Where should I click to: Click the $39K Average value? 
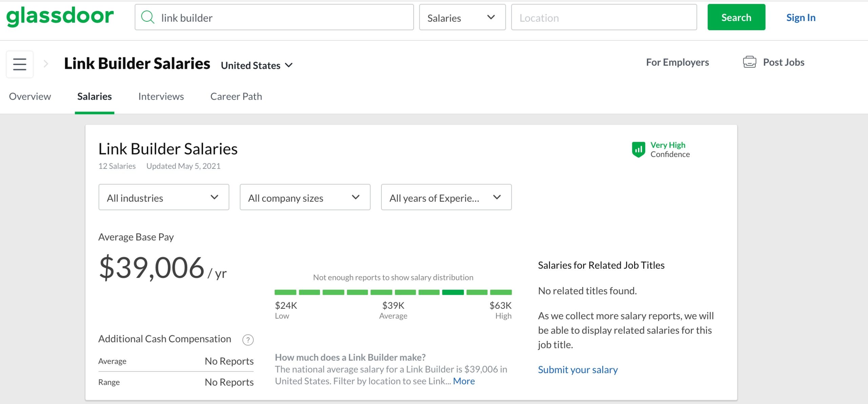pyautogui.click(x=393, y=306)
